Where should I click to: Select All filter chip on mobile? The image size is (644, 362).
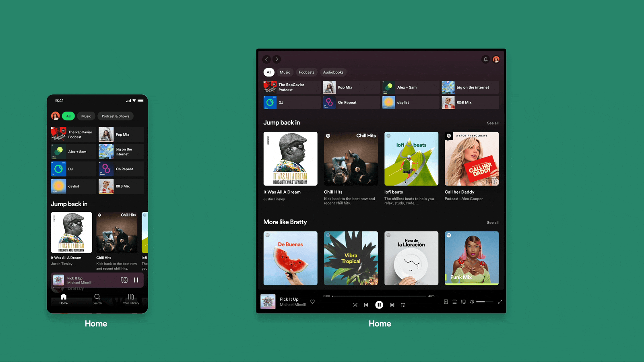(x=68, y=116)
